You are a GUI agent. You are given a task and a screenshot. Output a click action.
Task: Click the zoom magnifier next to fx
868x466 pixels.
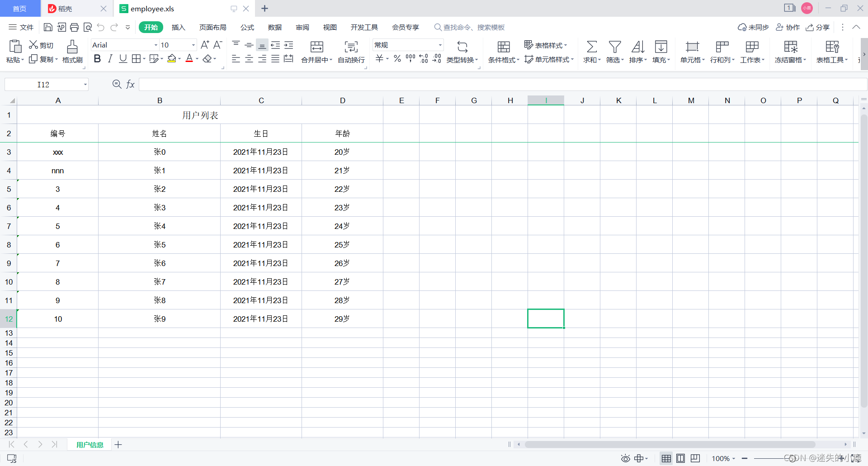(x=117, y=84)
